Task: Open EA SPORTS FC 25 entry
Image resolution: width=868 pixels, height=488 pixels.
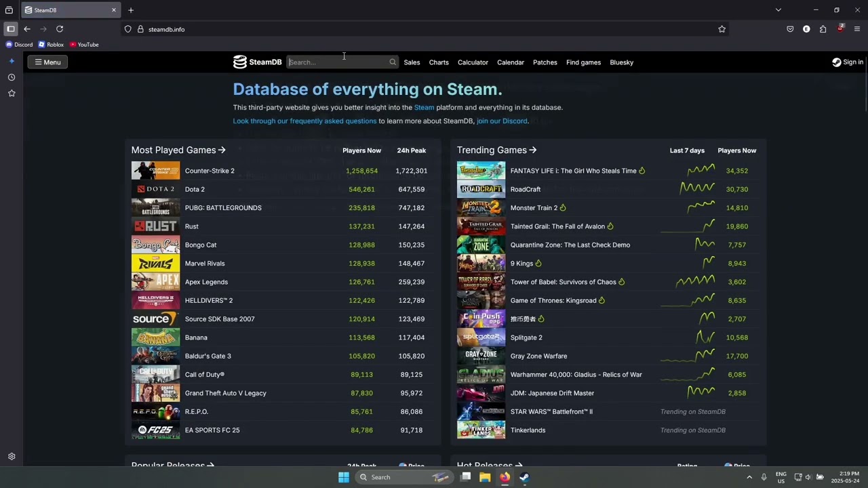Action: (x=212, y=430)
